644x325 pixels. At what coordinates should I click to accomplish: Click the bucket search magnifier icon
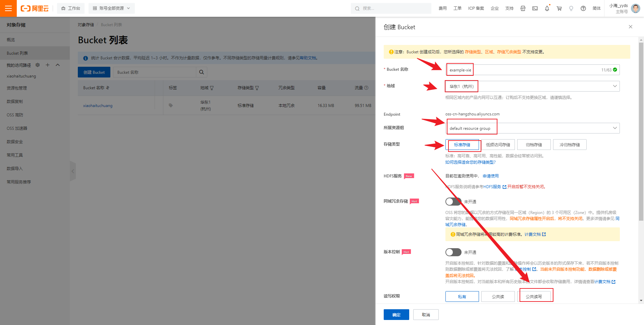click(202, 72)
